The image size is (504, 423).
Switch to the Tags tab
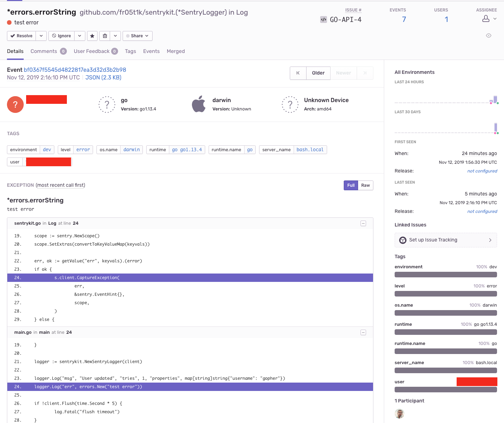coord(131,51)
